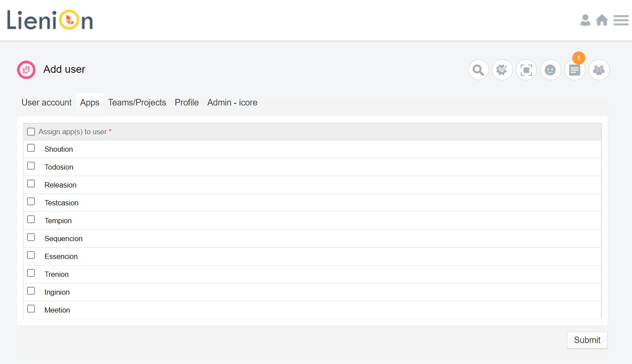Check the Shoution app checkbox

click(31, 148)
